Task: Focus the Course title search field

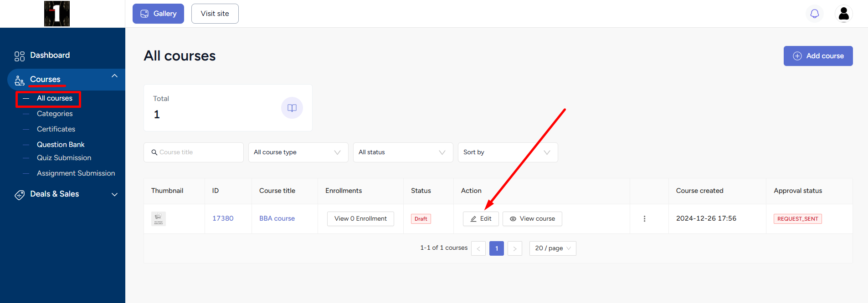Action: [x=194, y=152]
